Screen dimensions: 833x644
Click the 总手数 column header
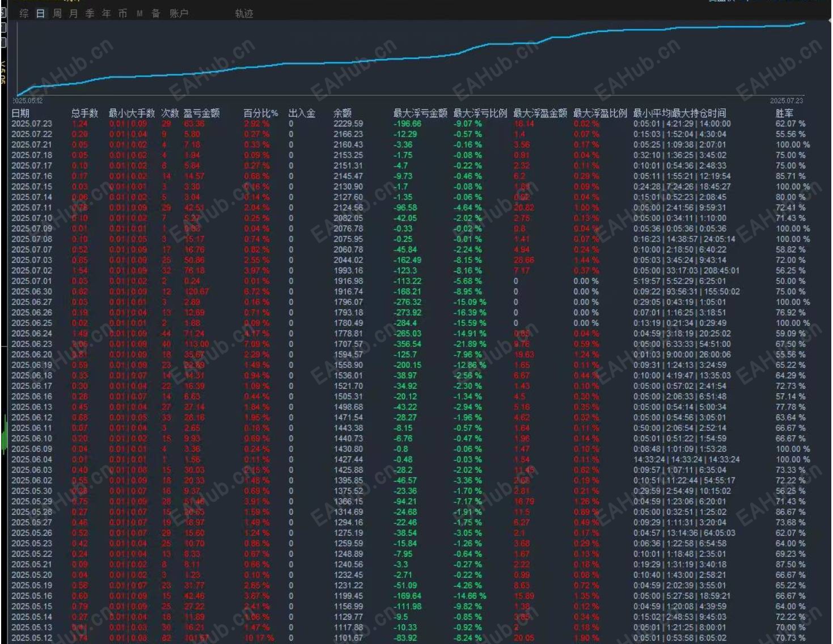click(x=84, y=113)
